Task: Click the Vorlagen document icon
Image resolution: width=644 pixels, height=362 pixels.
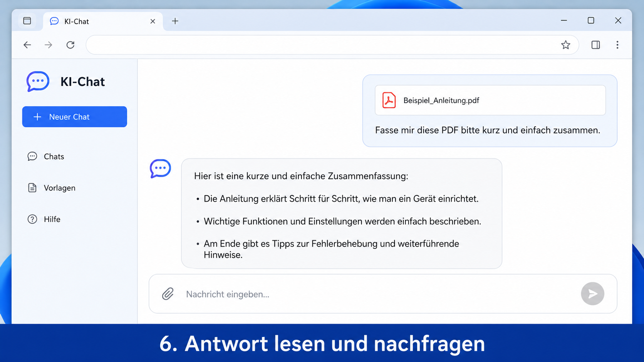Action: pyautogui.click(x=32, y=188)
